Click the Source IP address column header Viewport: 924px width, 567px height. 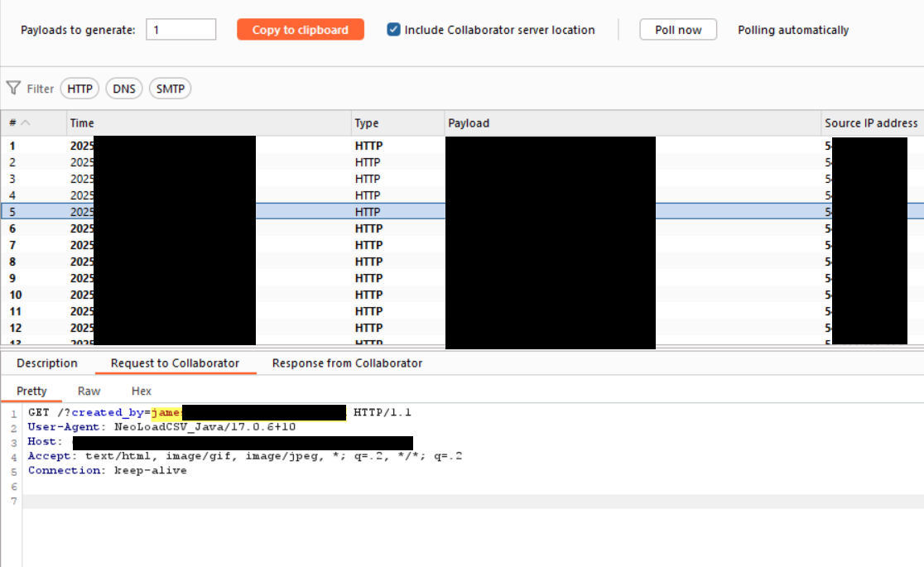(871, 123)
